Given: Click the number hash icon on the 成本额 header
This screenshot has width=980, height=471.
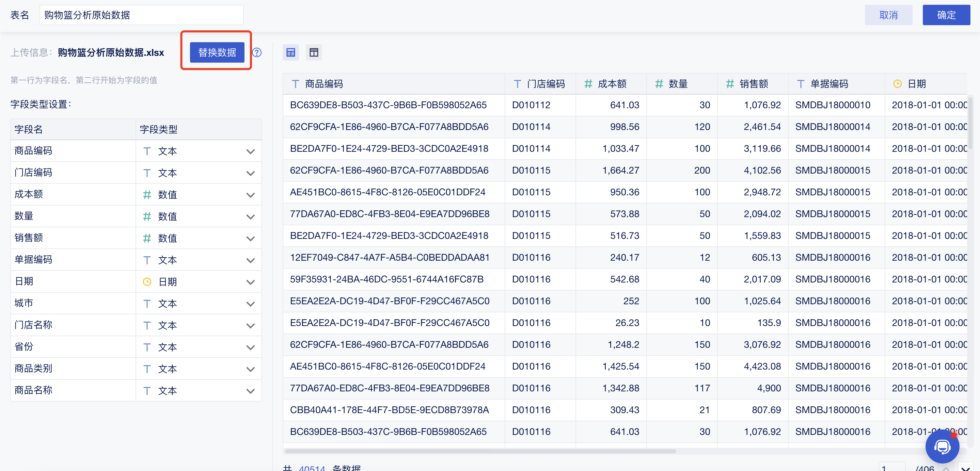Looking at the screenshot, I should pos(588,84).
